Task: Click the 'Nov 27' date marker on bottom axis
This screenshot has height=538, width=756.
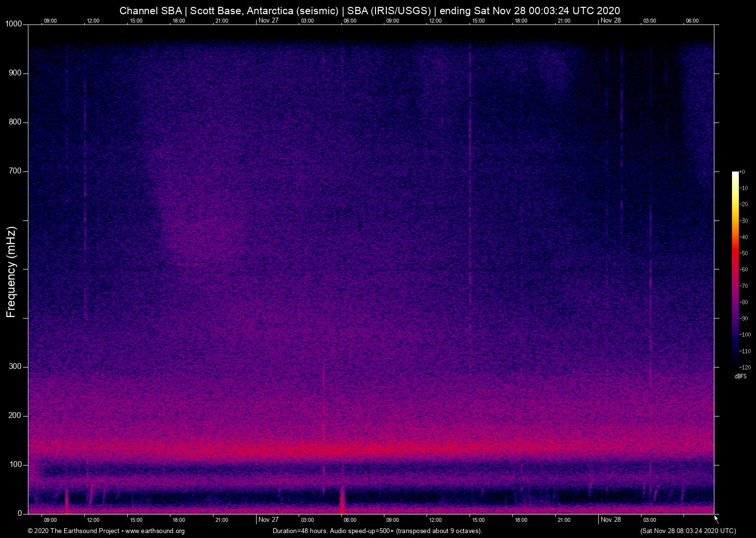Action: click(268, 520)
